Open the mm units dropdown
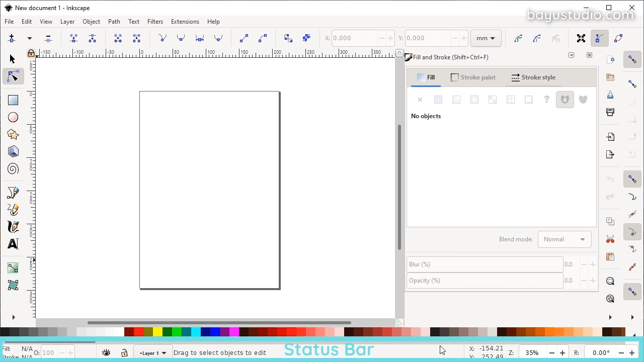644x362 pixels. point(485,38)
